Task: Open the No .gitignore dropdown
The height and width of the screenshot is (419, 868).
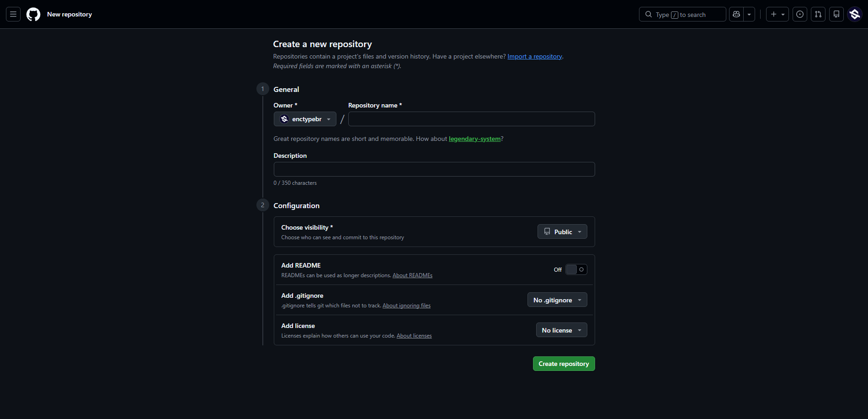Action: point(557,300)
